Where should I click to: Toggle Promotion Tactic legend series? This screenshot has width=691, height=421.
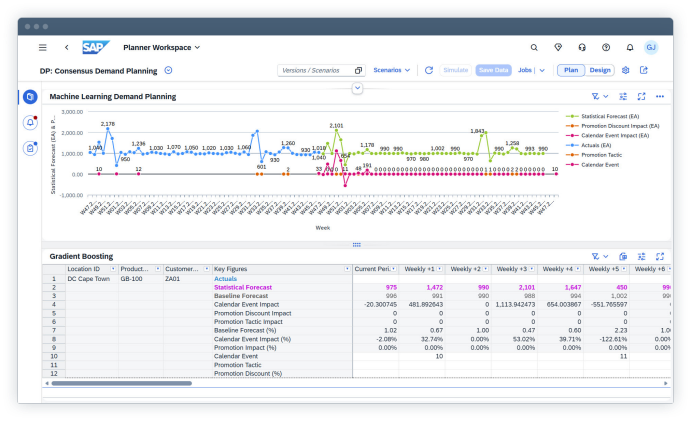pos(594,155)
